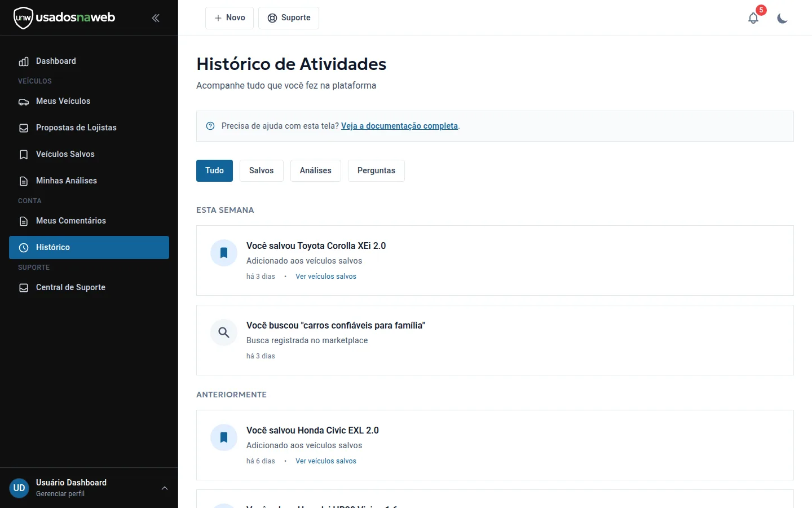The width and height of the screenshot is (812, 508).
Task: Click the inbox icon beside Propostas de Lojistas
Action: (x=24, y=128)
